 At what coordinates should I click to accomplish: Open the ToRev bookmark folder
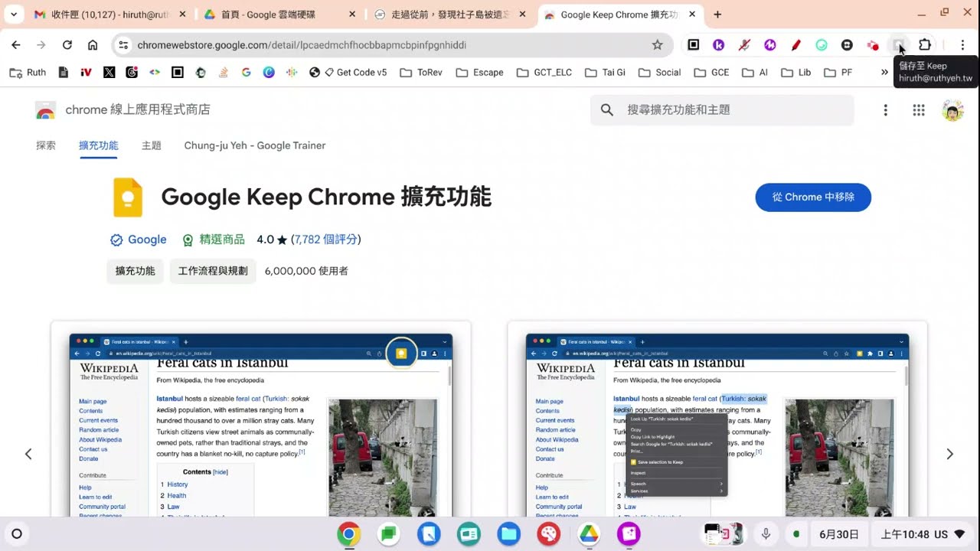tap(420, 73)
